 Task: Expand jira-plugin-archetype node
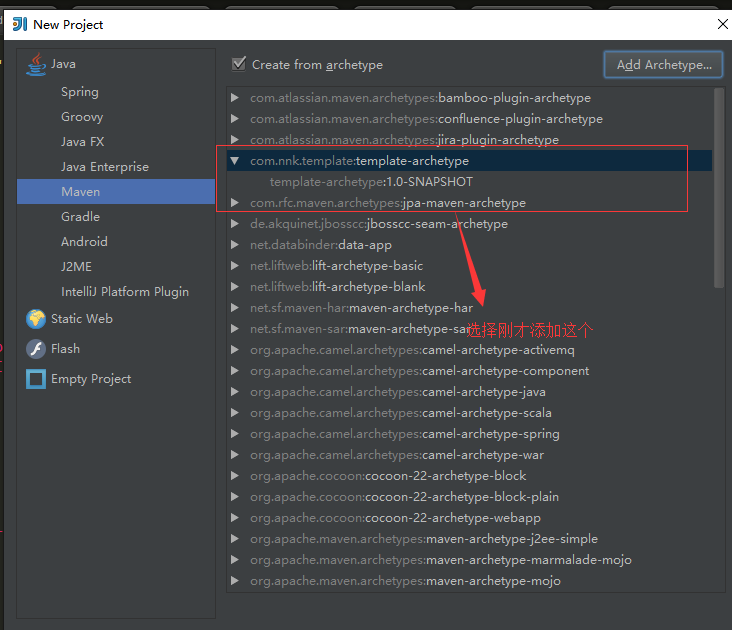click(x=235, y=140)
